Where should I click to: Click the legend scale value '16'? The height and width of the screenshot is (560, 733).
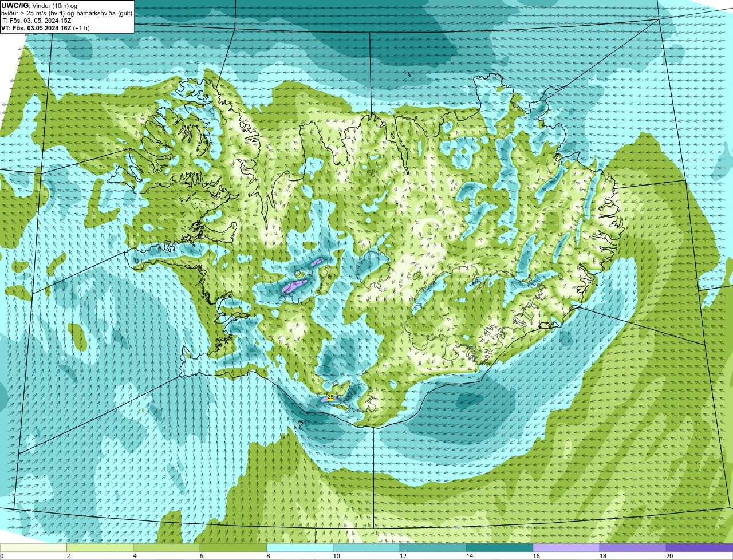(x=537, y=556)
